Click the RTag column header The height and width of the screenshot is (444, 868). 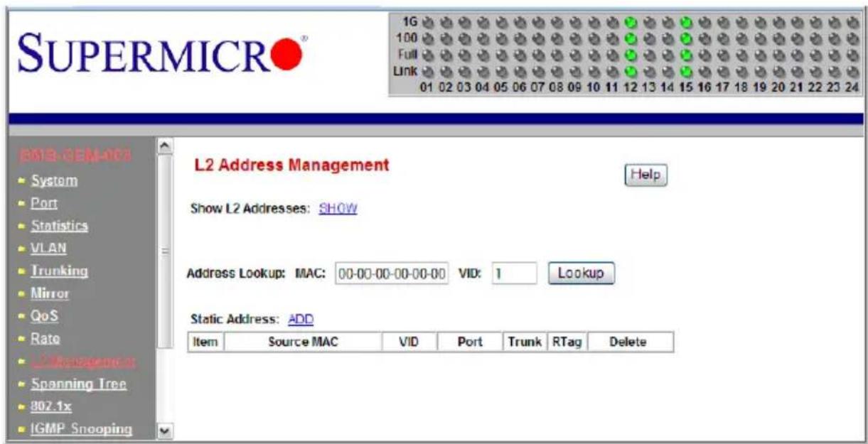tap(567, 342)
